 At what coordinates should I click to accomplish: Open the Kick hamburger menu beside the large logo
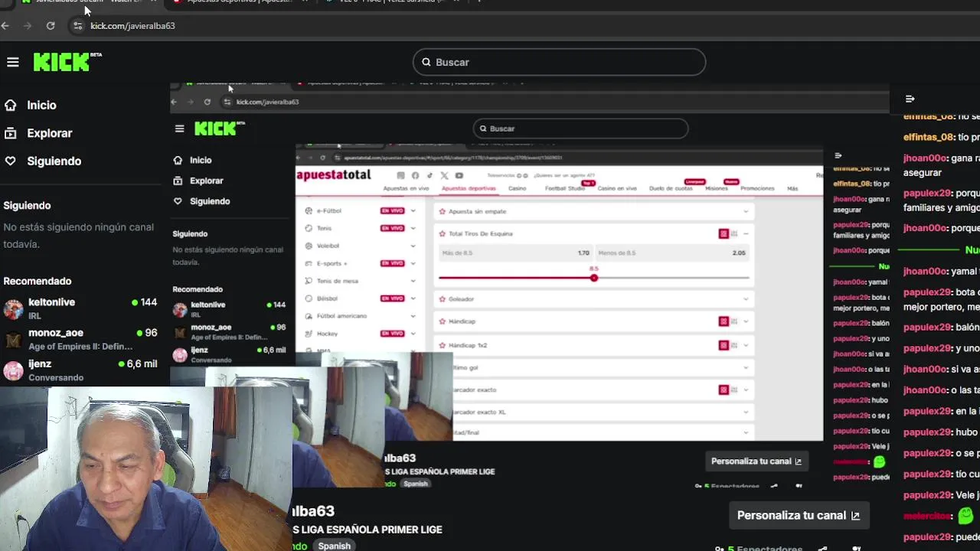[13, 62]
